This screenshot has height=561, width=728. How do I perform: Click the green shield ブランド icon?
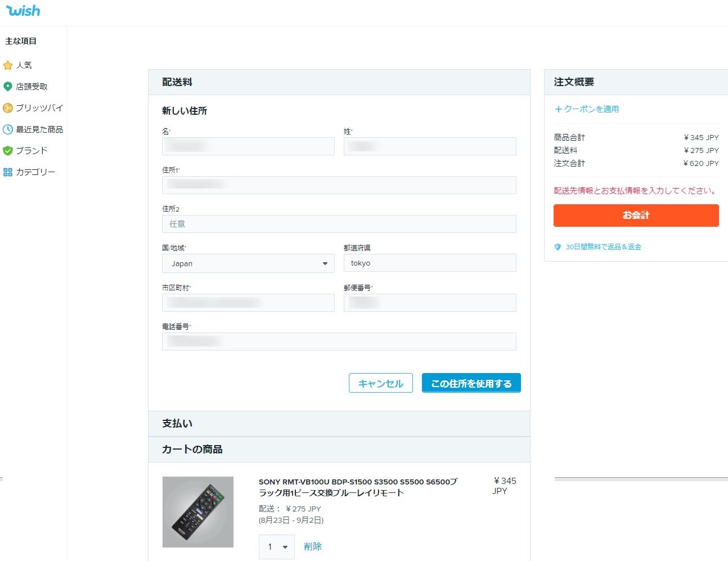point(8,151)
